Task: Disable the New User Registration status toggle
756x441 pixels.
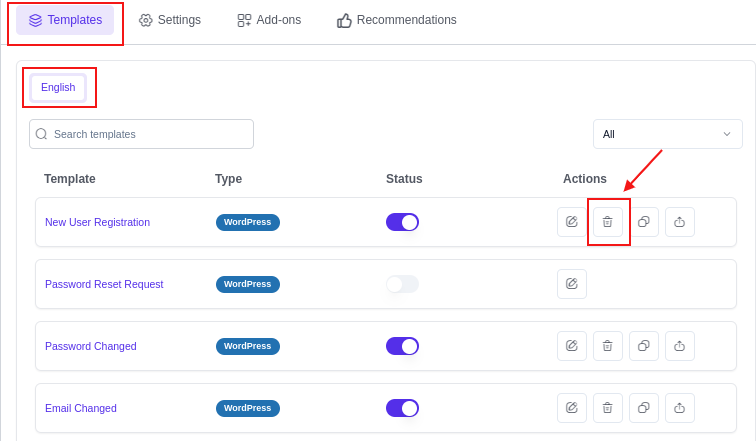Action: [x=402, y=222]
